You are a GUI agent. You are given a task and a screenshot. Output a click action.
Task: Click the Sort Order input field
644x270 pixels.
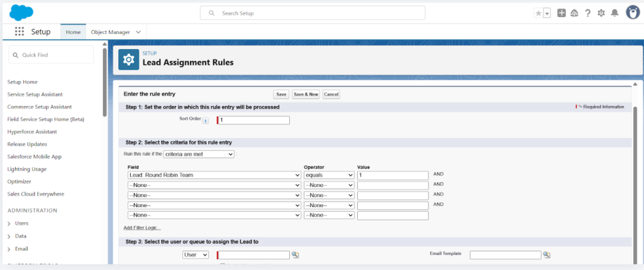tap(254, 120)
